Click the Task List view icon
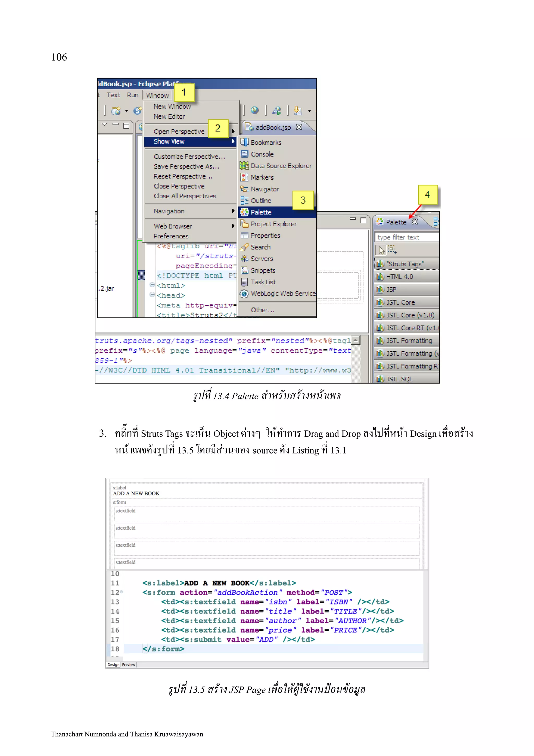 pos(244,282)
